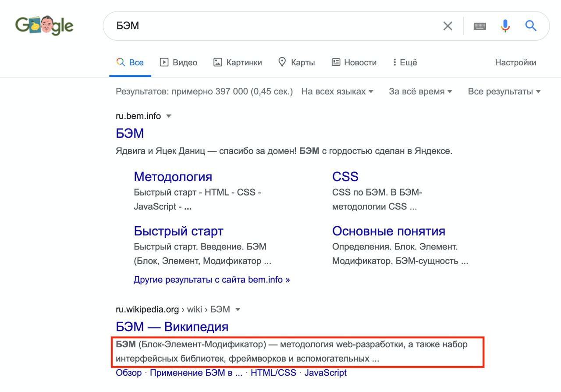Switch to the Картинки tab
The width and height of the screenshot is (561, 392).
[238, 63]
